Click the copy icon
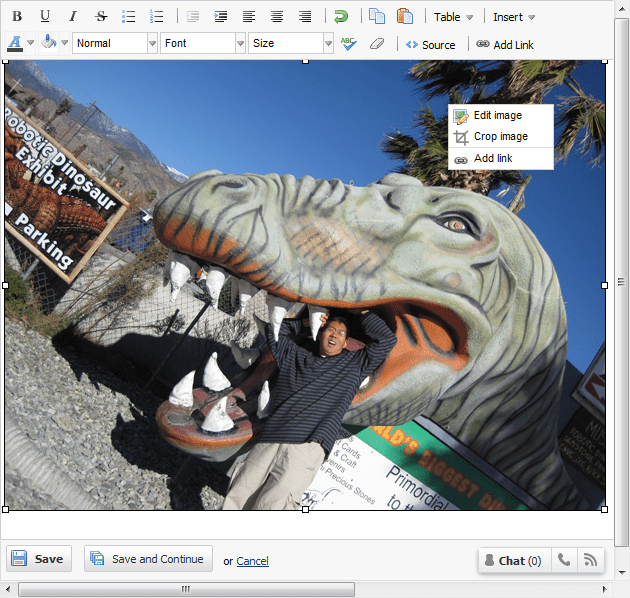630x598 pixels. point(376,16)
